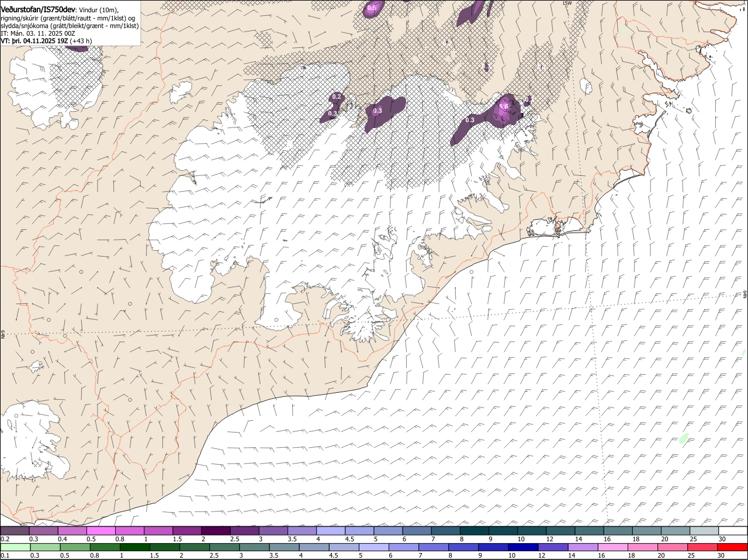Click the dusky purple 0.2 swatch, upper legend row
748x560 pixels.
[x=15, y=531]
